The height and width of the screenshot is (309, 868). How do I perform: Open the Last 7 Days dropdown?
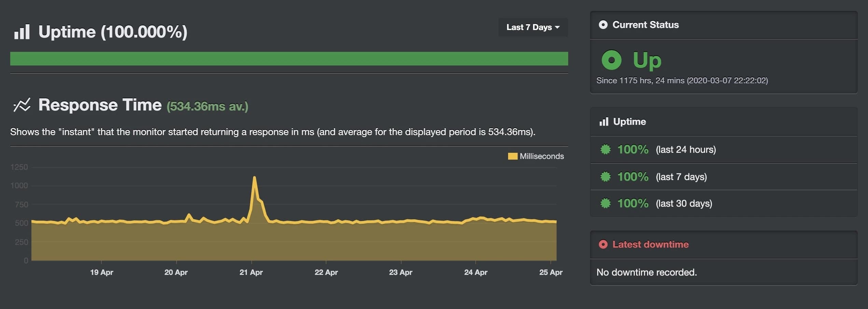[x=533, y=27]
